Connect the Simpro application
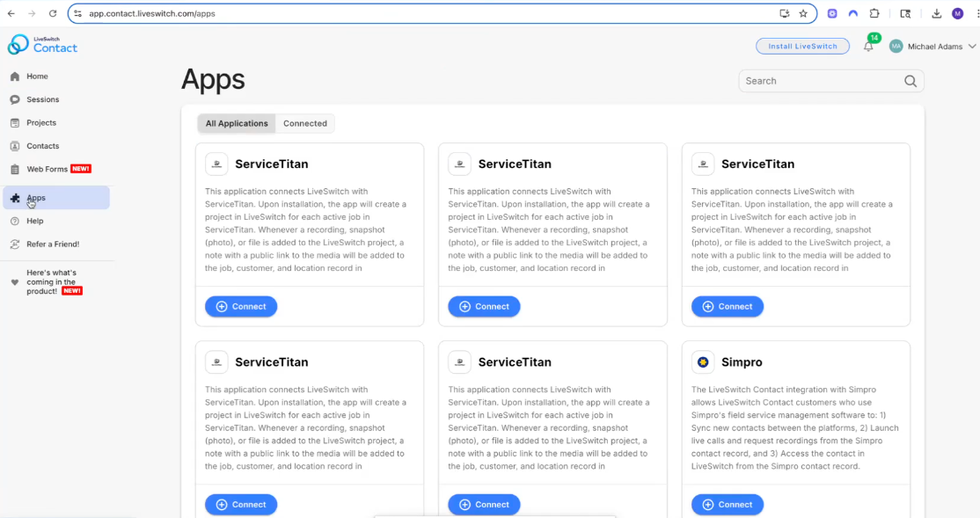This screenshot has width=980, height=518. point(727,504)
